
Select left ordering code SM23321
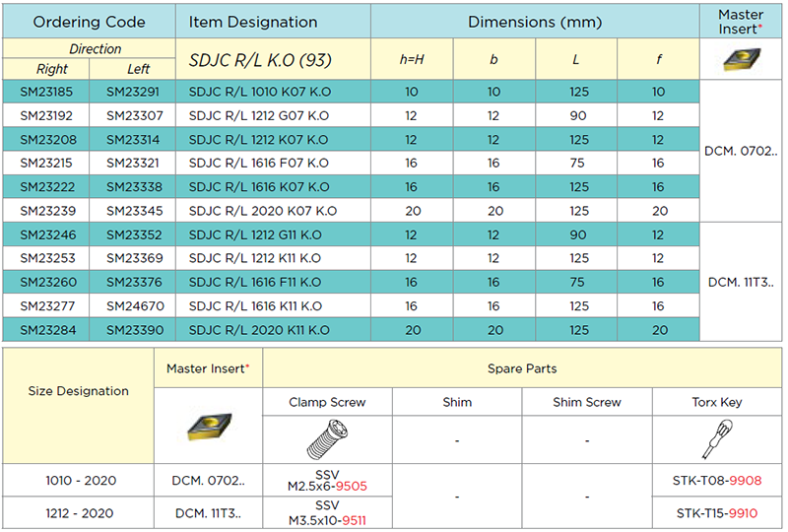[133, 163]
